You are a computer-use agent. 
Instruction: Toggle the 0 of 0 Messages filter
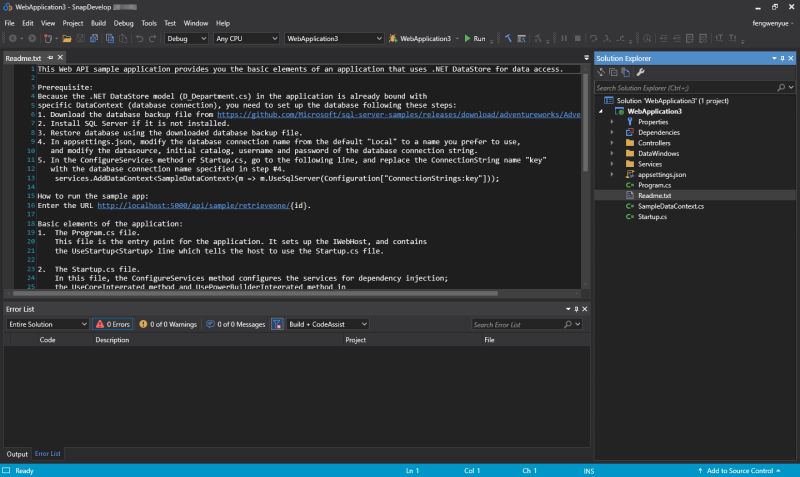[x=236, y=324]
